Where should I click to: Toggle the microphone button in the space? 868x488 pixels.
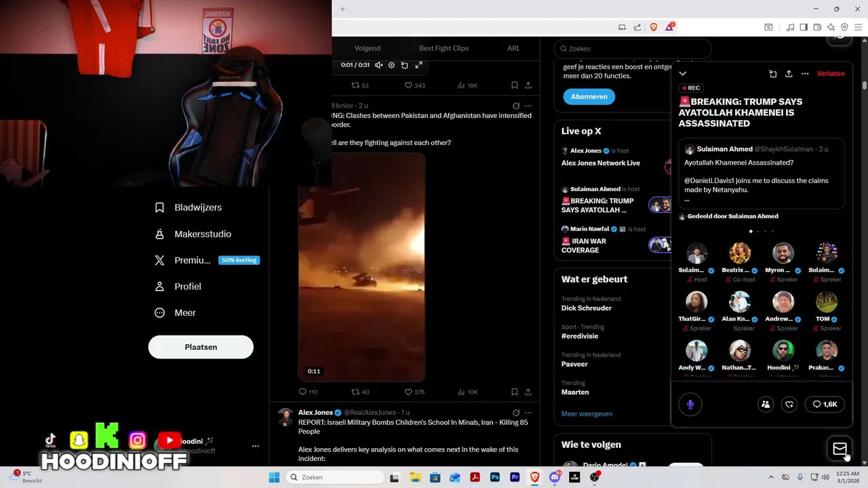tap(690, 405)
